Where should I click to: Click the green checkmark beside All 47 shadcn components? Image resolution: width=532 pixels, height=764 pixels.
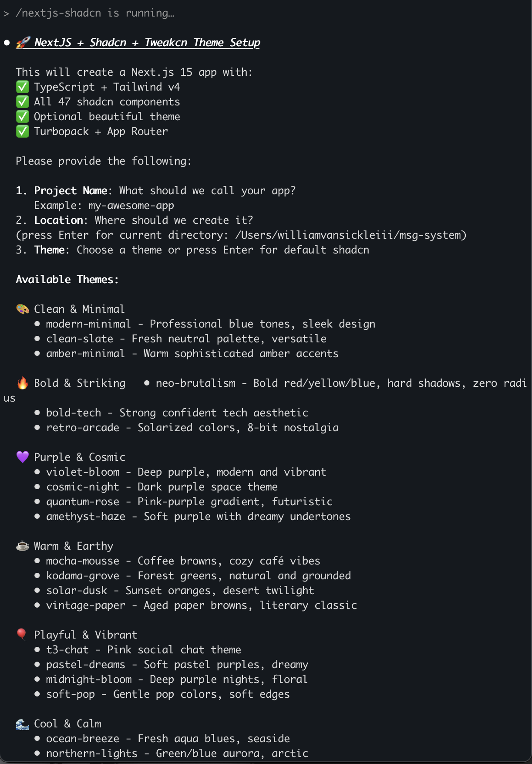[x=22, y=102]
